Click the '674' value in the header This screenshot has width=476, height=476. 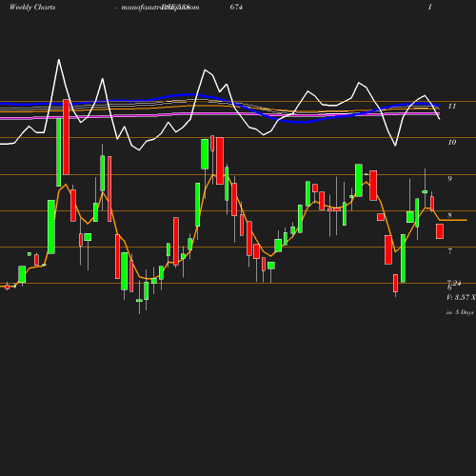tap(236, 7)
